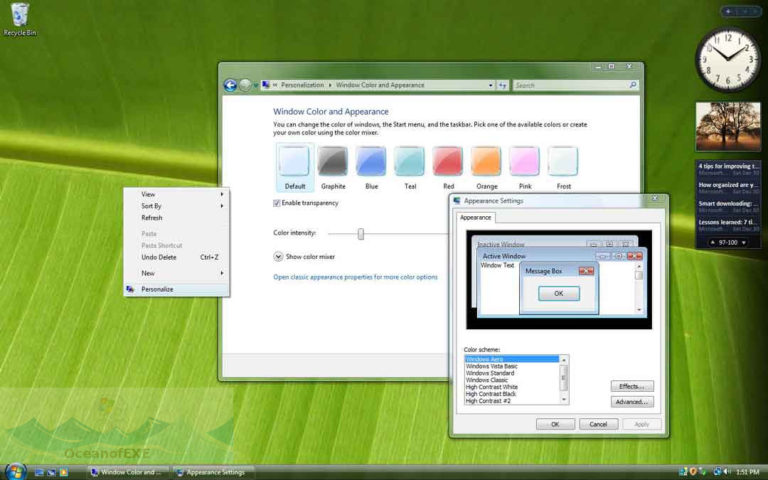Click the safely remove hardware tray icon

point(703,472)
